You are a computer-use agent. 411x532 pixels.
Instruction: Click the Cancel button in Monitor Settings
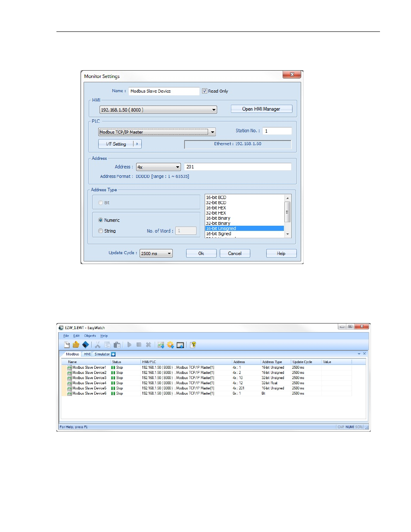[x=235, y=253]
